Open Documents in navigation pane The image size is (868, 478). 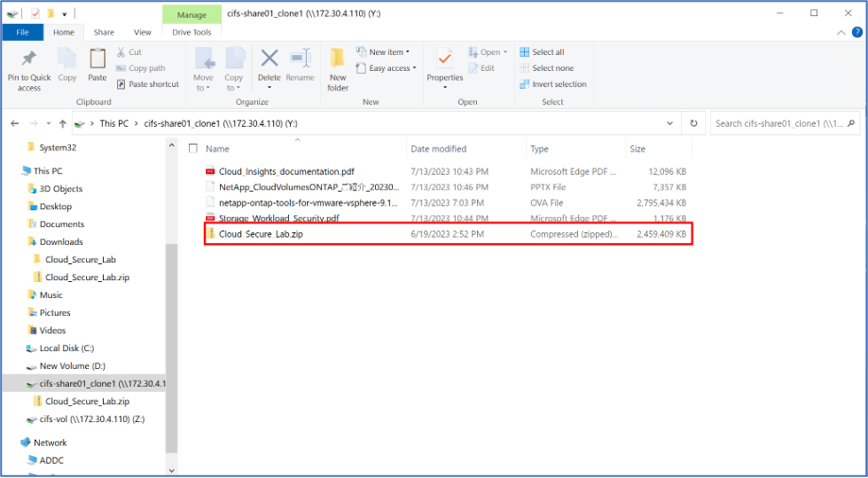pyautogui.click(x=62, y=223)
